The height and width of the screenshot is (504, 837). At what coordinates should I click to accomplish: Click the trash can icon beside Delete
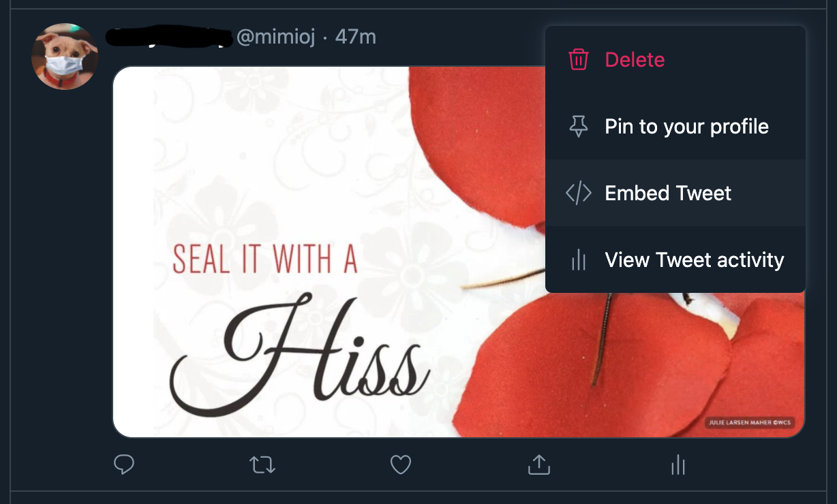pyautogui.click(x=579, y=60)
